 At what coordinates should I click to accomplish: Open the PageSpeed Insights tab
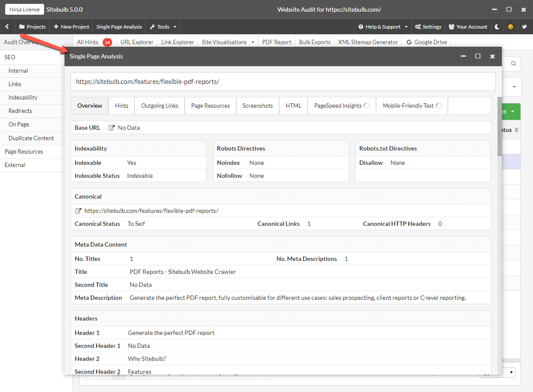pos(342,106)
